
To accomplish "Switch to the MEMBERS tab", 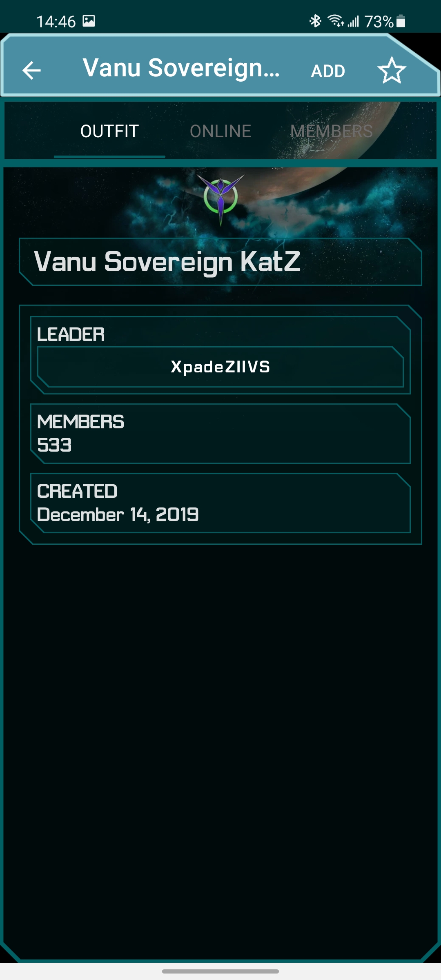I will click(331, 131).
